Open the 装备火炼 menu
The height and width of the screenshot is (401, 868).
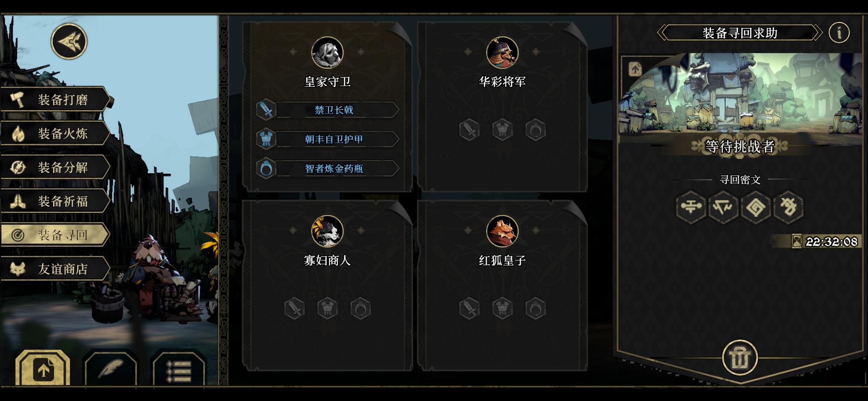[56, 133]
